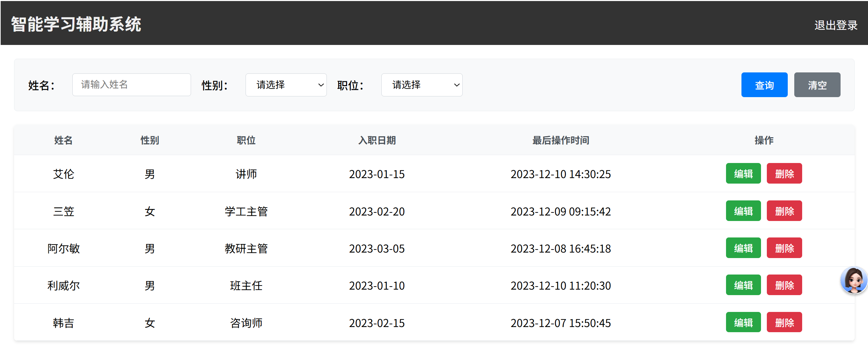Delete the row for 利威尔
Image resolution: width=868 pixels, height=361 pixels.
pyautogui.click(x=784, y=285)
